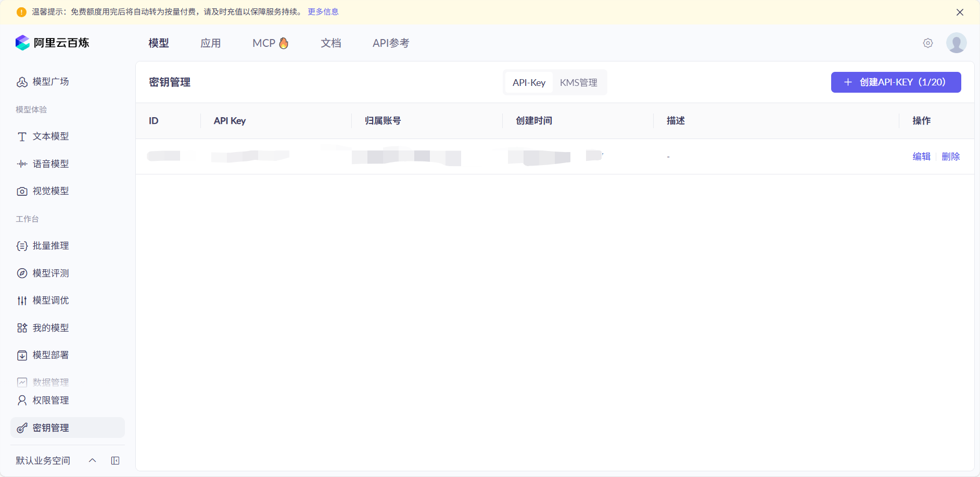Switch to KMS管理 tab

click(x=578, y=82)
